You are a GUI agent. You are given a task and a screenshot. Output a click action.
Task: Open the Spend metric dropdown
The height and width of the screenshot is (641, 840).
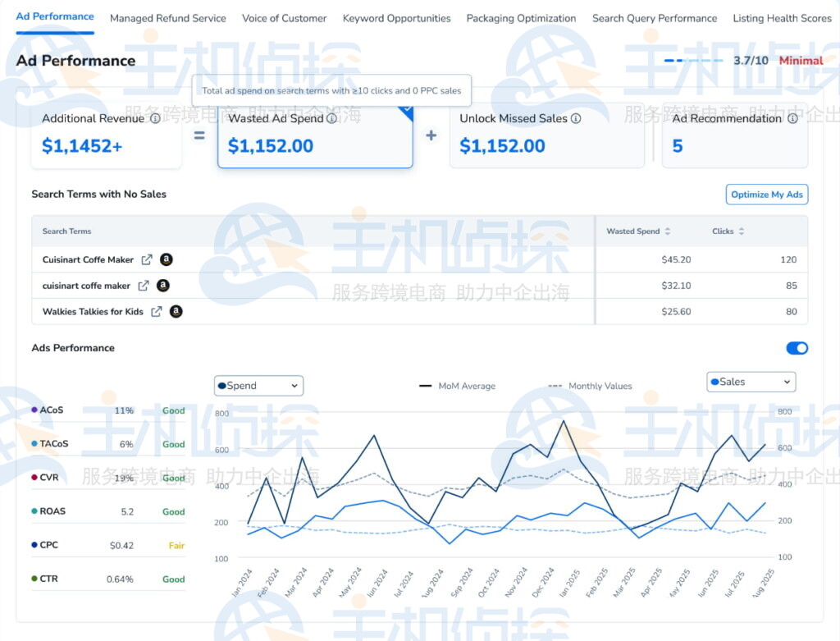258,386
